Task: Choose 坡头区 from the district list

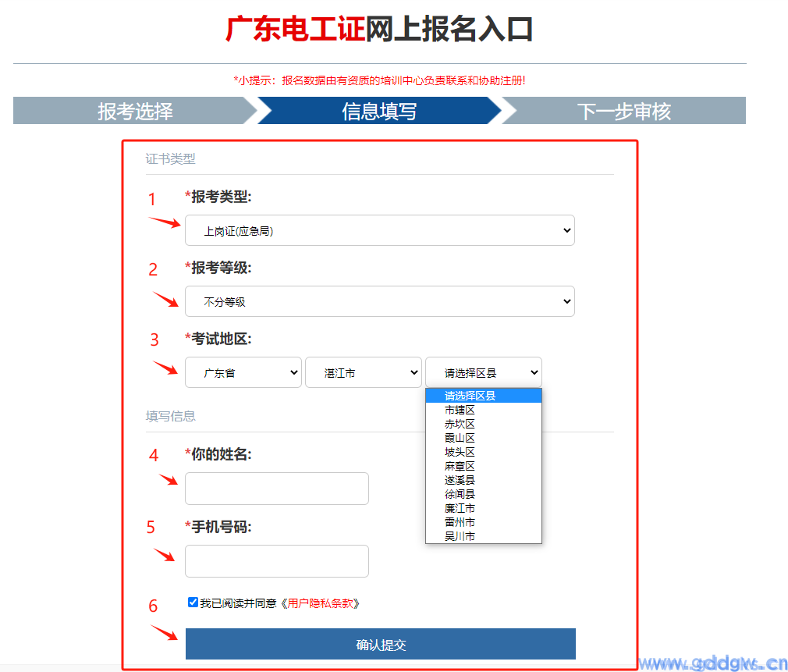Action: point(484,452)
